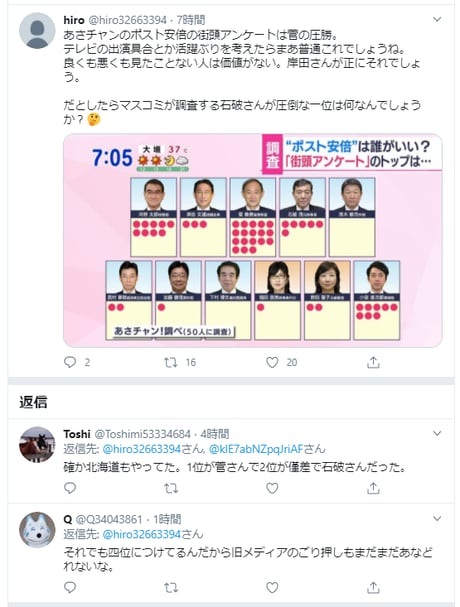Viewport: 460px width, 607px height.
Task: Retweet hiro's post with 16 retweets
Action: click(171, 362)
